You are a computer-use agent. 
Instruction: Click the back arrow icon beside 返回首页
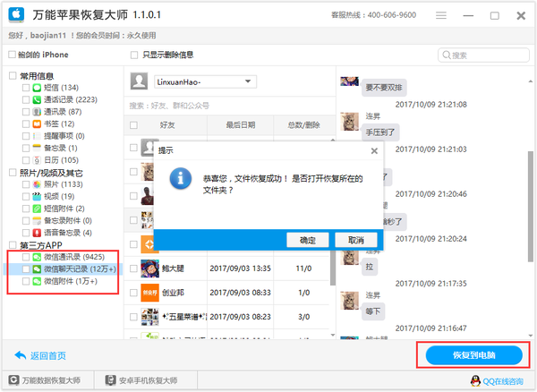click(x=21, y=355)
